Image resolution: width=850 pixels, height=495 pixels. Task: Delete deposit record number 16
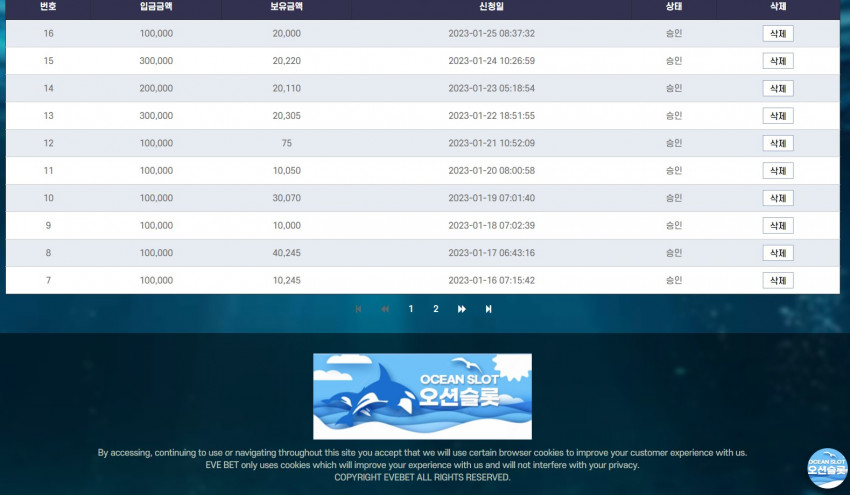[778, 34]
